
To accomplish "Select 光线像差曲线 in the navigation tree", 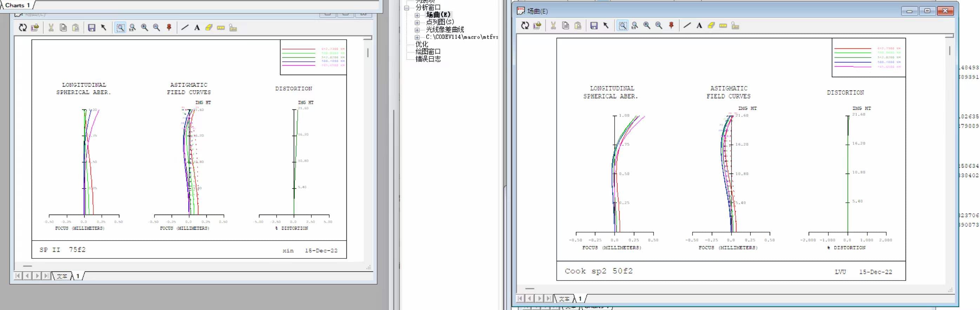I will click(x=445, y=29).
